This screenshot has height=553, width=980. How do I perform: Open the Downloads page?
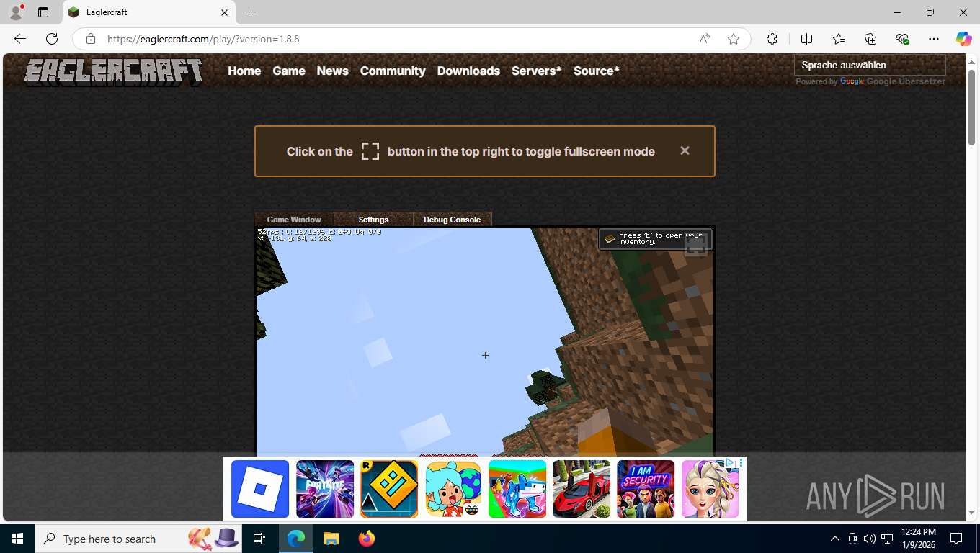coord(468,71)
